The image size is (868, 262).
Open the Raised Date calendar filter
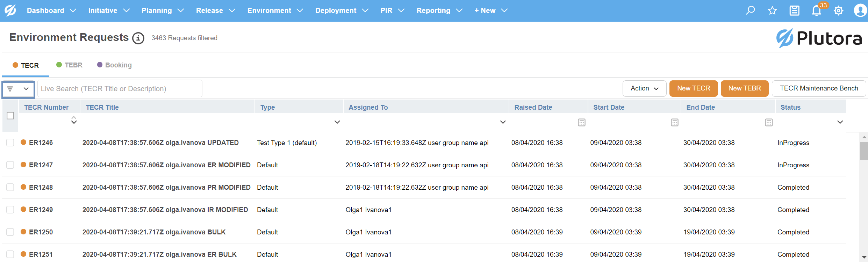(581, 122)
